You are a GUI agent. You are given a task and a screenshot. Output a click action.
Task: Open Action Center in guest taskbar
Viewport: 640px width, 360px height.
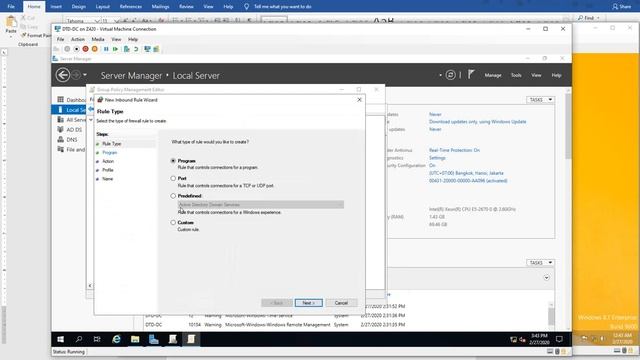[559, 339]
